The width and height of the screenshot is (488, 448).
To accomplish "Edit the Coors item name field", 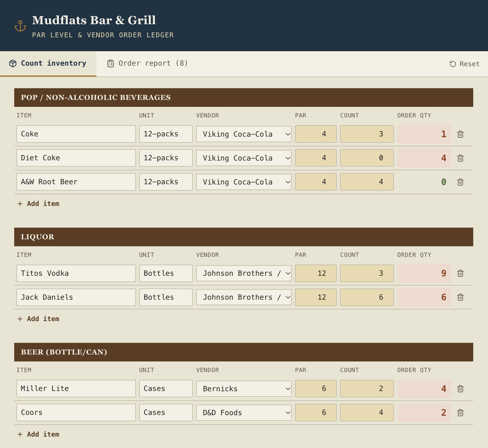I will [76, 413].
